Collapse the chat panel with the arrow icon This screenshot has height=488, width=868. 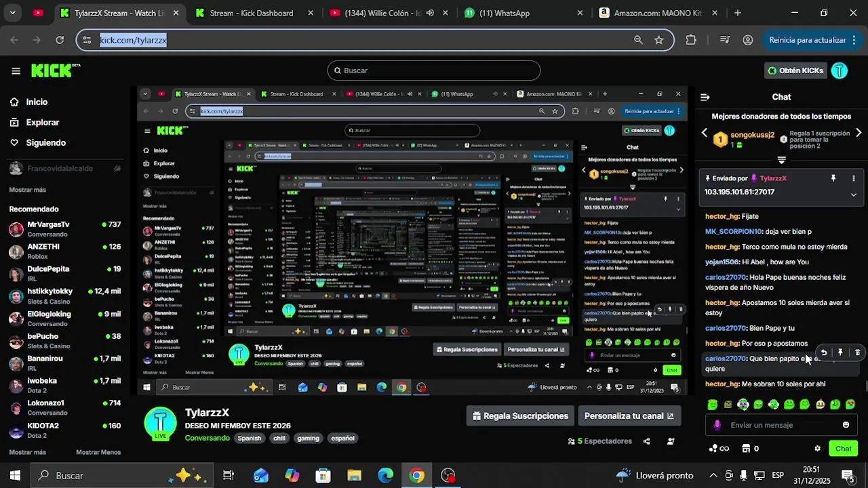click(x=705, y=98)
